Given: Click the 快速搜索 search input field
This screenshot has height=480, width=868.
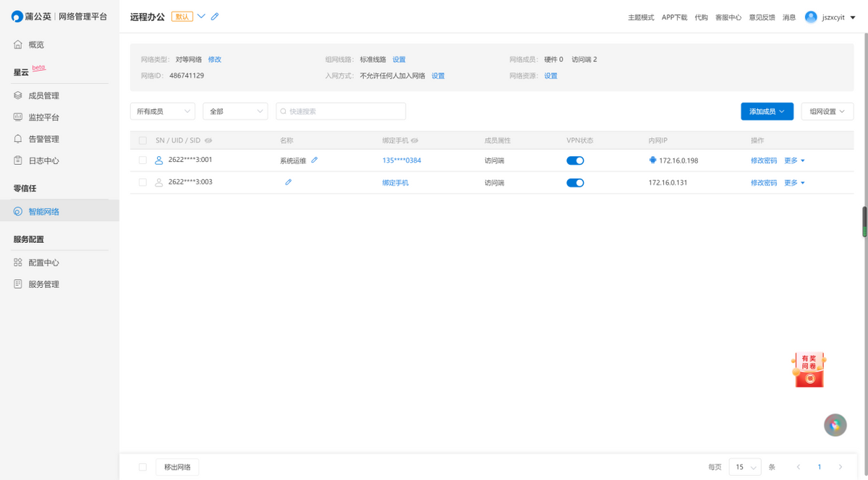Looking at the screenshot, I should pyautogui.click(x=340, y=111).
